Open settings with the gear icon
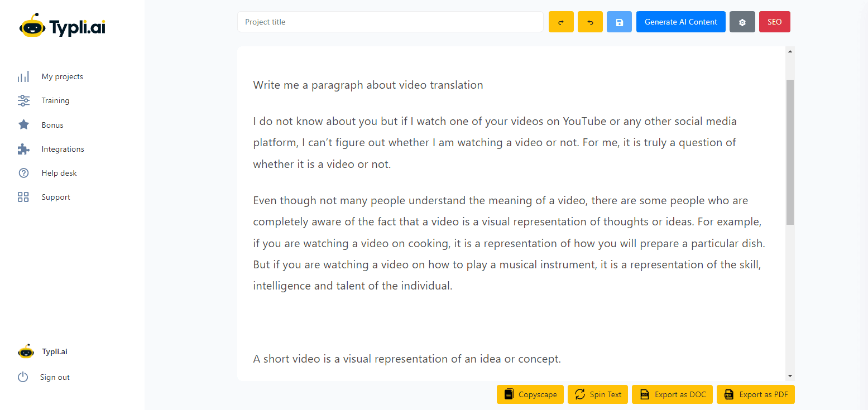Image resolution: width=868 pixels, height=410 pixels. tap(742, 22)
